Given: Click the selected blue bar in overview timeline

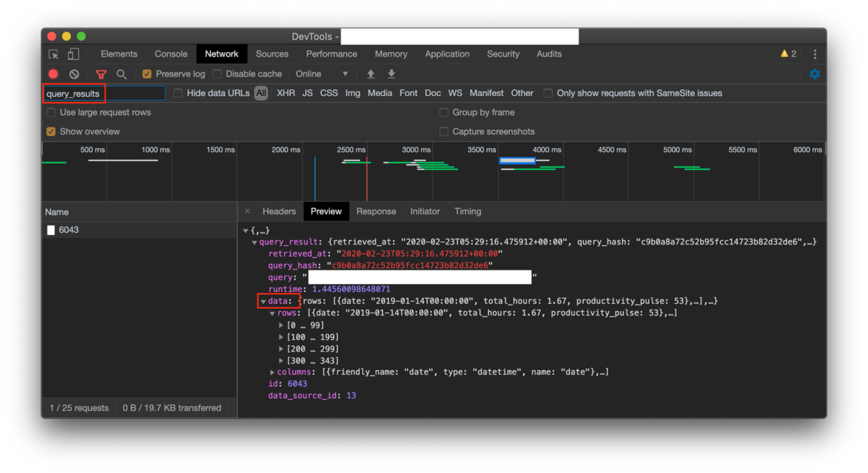Looking at the screenshot, I should (x=517, y=161).
